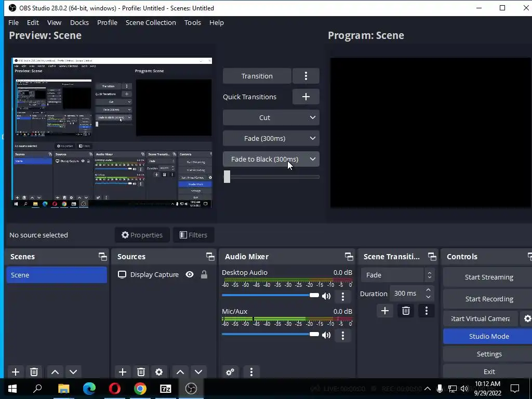532x399 pixels.
Task: Open the Edit menu
Action: tap(33, 22)
